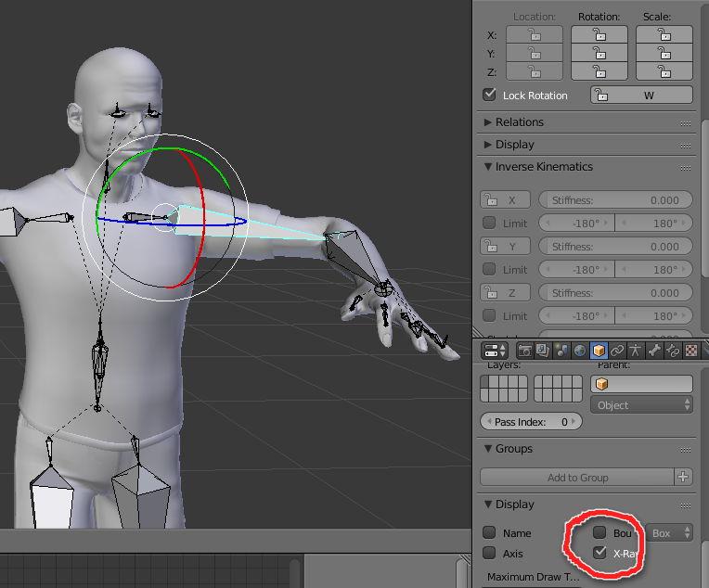Click the Parent object input field
The height and width of the screenshot is (588, 709).
641,383
